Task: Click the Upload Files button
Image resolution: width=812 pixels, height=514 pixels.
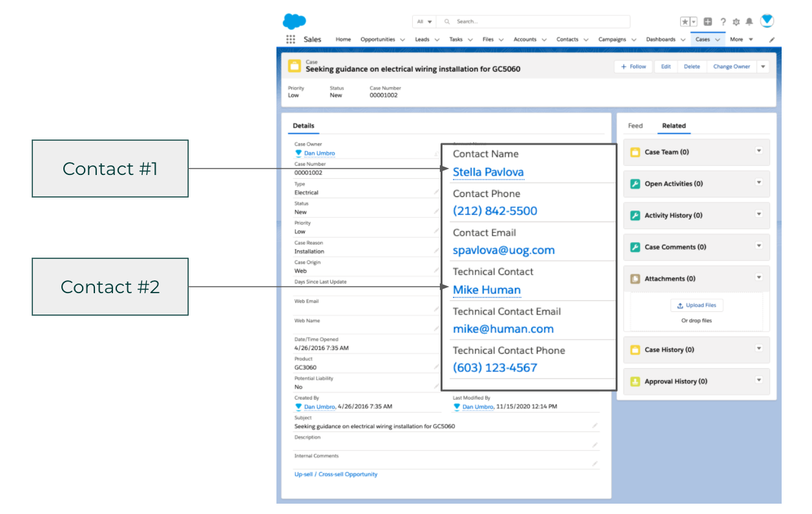Action: click(x=696, y=305)
